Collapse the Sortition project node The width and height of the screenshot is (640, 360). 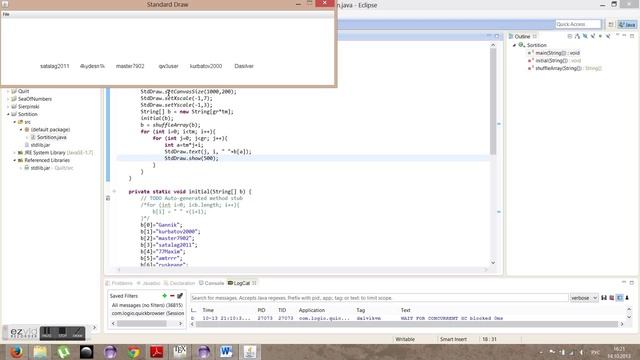8,114
